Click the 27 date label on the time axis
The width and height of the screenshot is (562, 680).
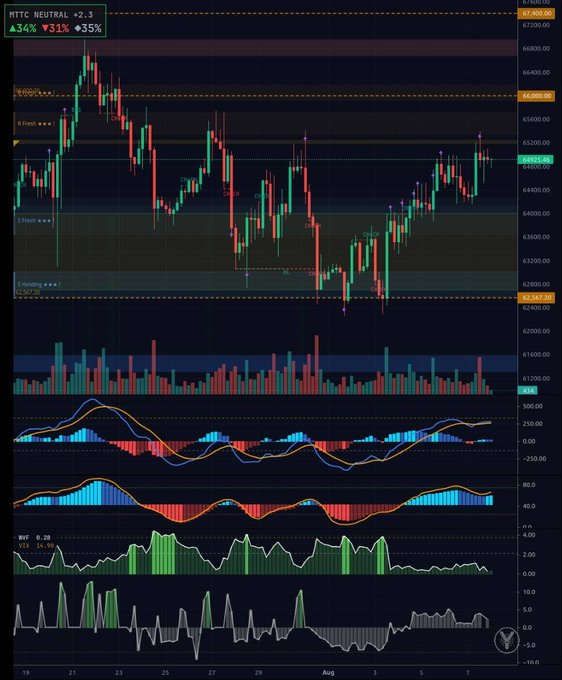click(212, 673)
